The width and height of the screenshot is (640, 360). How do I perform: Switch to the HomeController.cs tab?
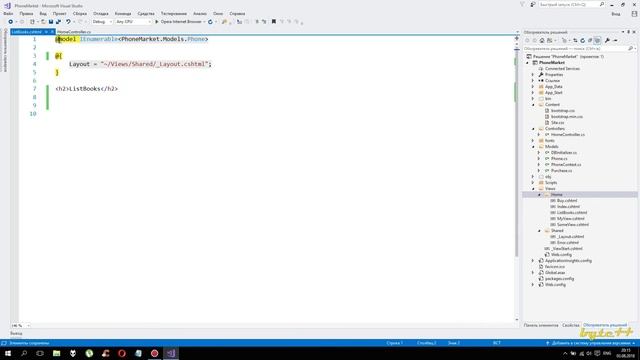tap(74, 32)
